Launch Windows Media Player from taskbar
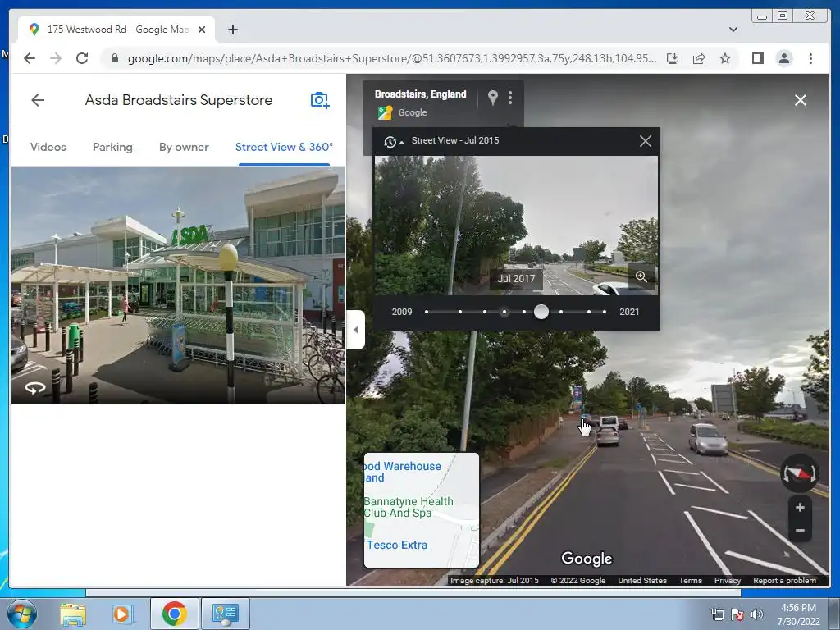Screen dimensions: 840x630 click(x=122, y=614)
